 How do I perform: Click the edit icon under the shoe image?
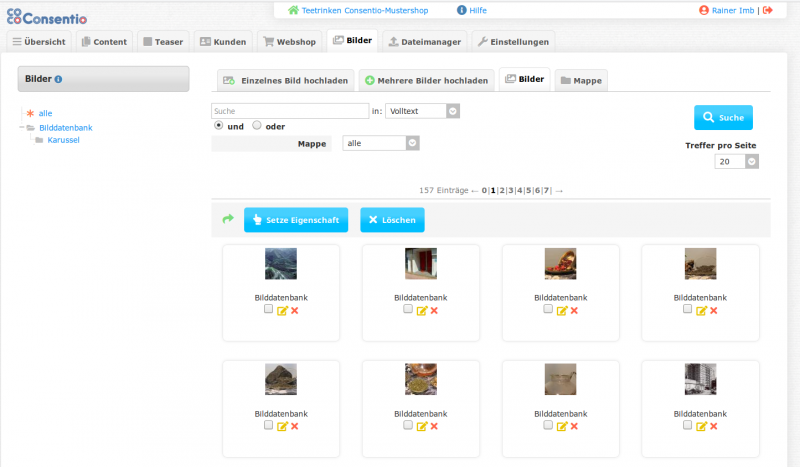pos(562,311)
